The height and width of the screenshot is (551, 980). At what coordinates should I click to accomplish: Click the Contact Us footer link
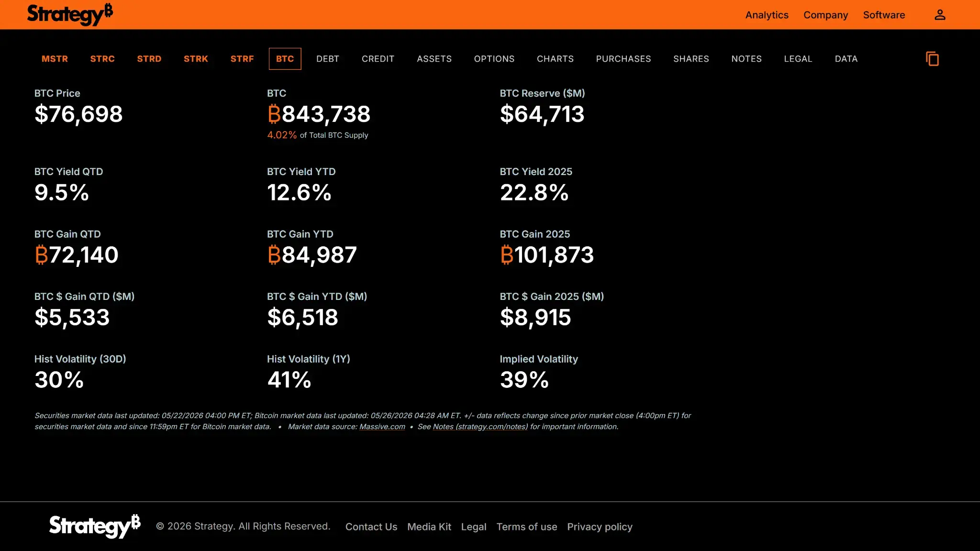coord(371,527)
